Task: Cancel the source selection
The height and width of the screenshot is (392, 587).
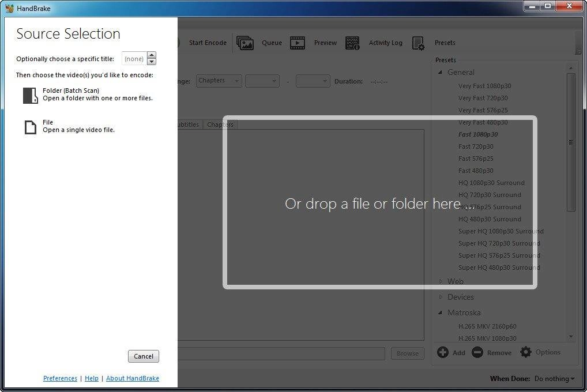Action: pos(144,356)
